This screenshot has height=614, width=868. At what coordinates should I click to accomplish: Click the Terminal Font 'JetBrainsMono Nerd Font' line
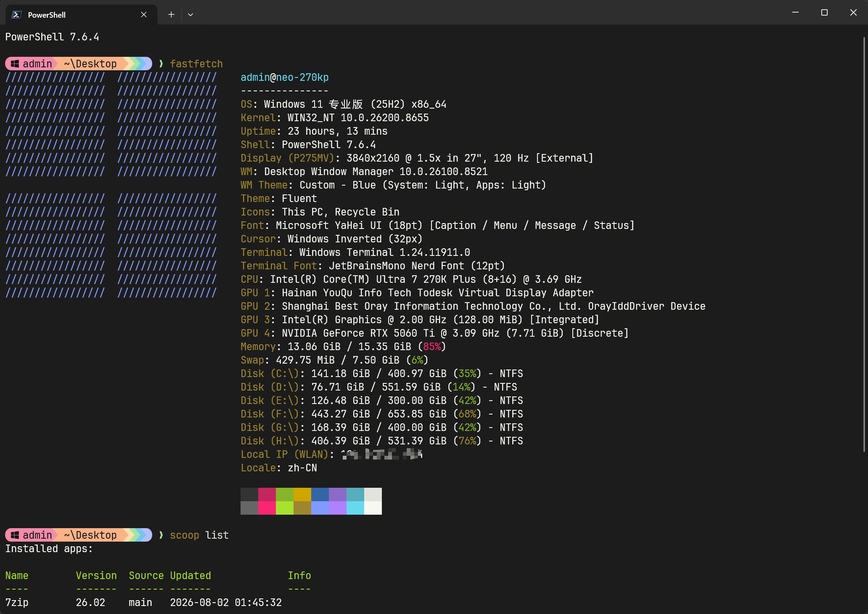pos(373,266)
